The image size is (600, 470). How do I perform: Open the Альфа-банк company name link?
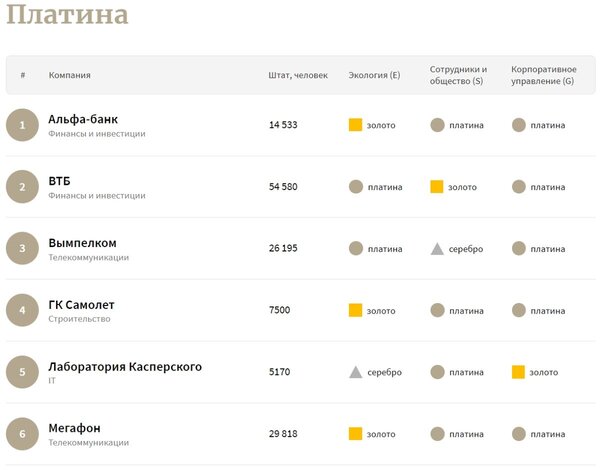point(83,119)
